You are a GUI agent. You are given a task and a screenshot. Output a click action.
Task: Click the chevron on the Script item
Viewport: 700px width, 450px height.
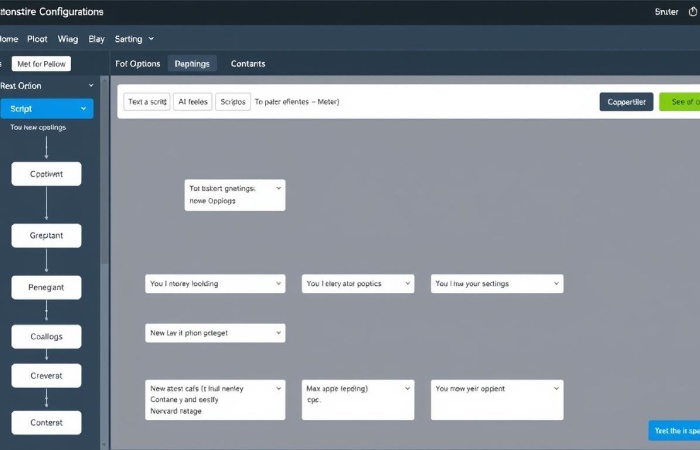[84, 108]
